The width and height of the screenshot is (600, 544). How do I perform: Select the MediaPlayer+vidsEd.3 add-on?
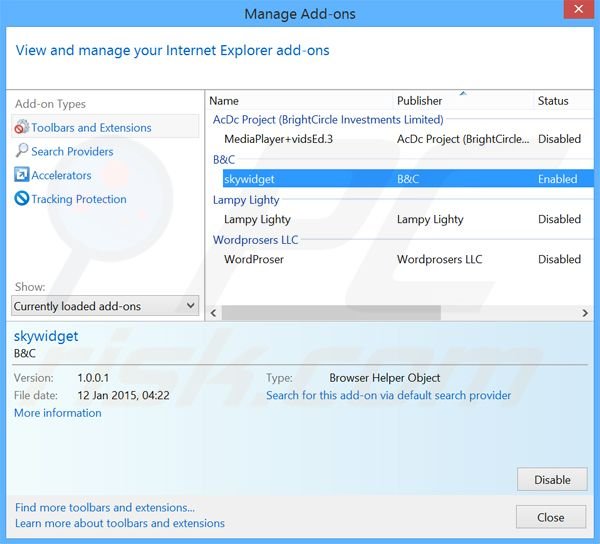[408, 139]
